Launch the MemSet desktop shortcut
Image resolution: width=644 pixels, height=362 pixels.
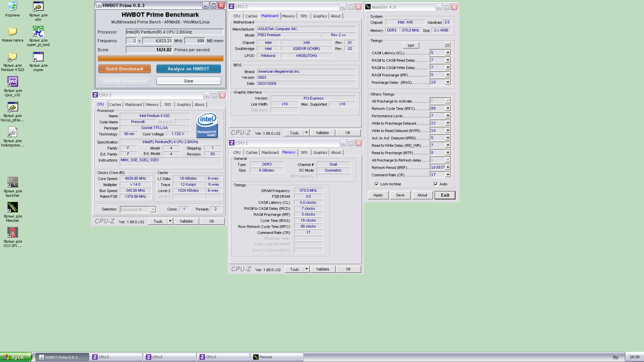point(12,207)
